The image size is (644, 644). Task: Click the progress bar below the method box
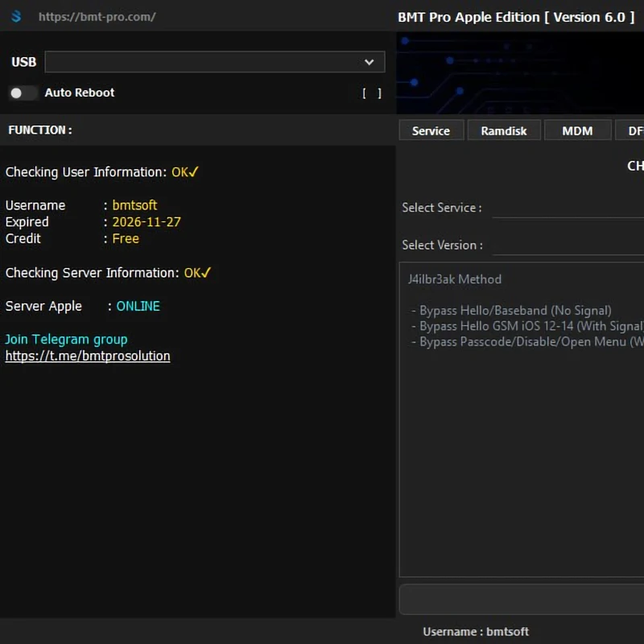(522, 599)
